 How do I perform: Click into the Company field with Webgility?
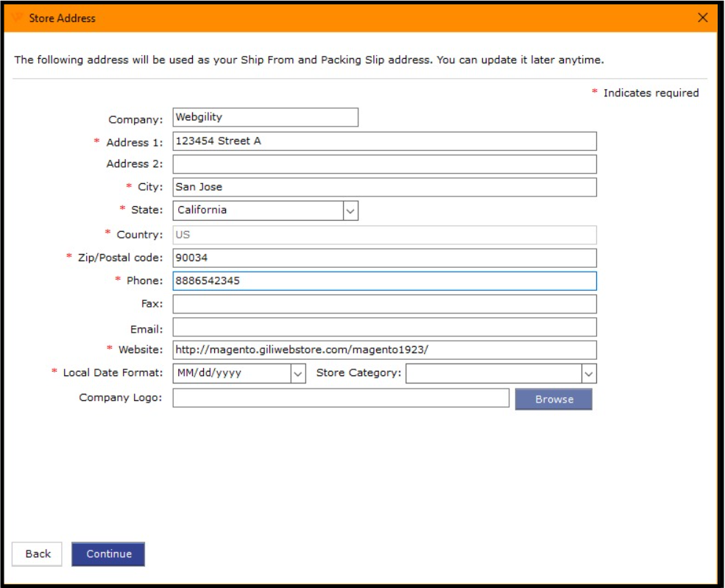[265, 117]
